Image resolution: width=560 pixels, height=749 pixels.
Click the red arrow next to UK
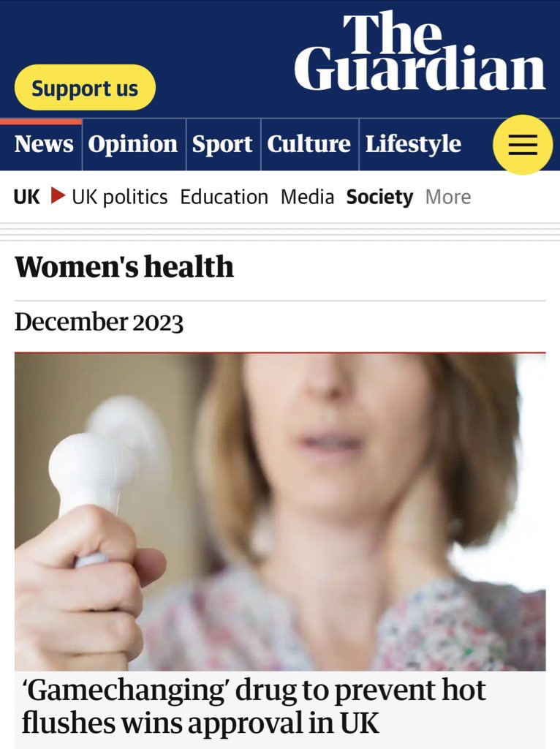[x=58, y=195]
